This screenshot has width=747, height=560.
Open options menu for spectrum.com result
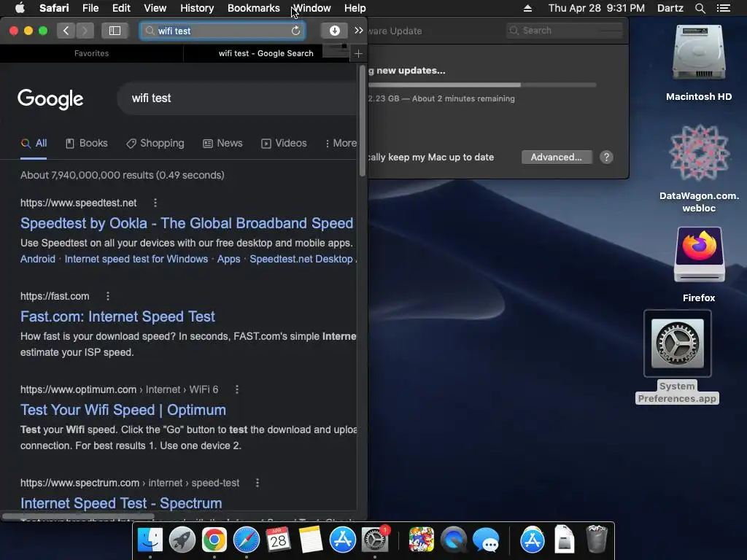pyautogui.click(x=258, y=483)
